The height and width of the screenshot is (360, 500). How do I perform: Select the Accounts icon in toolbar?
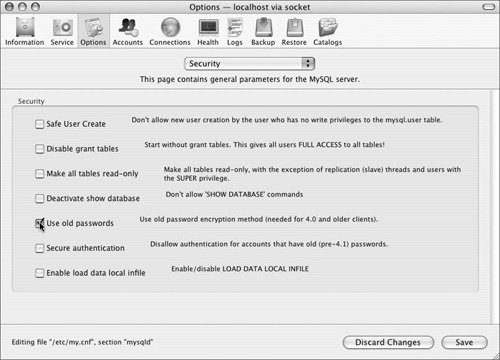pos(128,27)
